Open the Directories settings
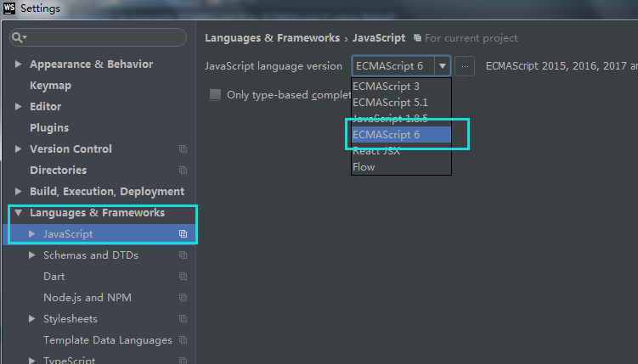Image resolution: width=638 pixels, height=364 pixels. (x=58, y=170)
